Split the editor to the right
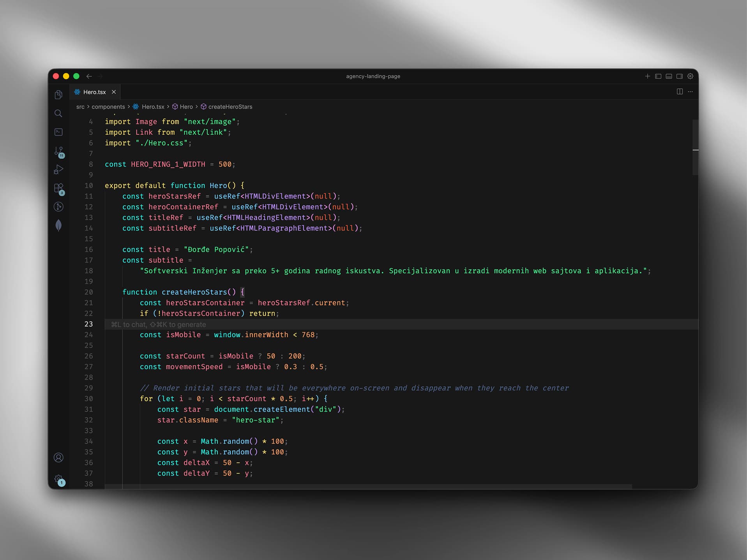Viewport: 747px width, 560px height. [x=680, y=92]
